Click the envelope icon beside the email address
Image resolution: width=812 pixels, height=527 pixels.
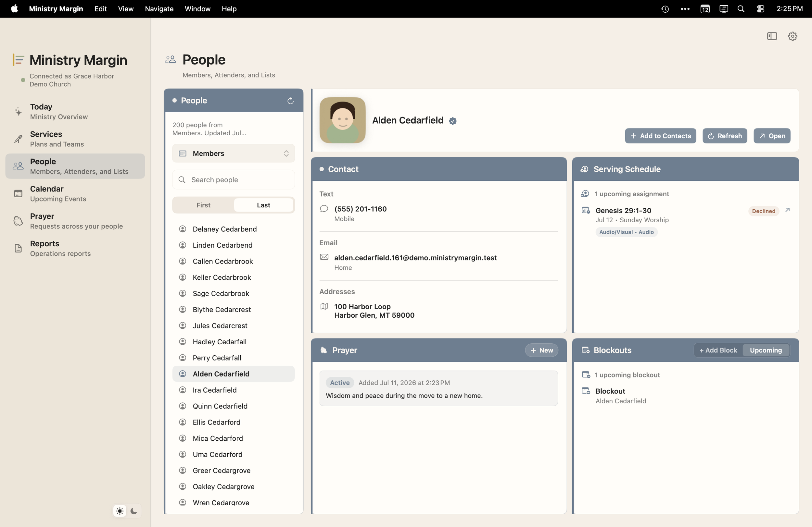coord(324,257)
